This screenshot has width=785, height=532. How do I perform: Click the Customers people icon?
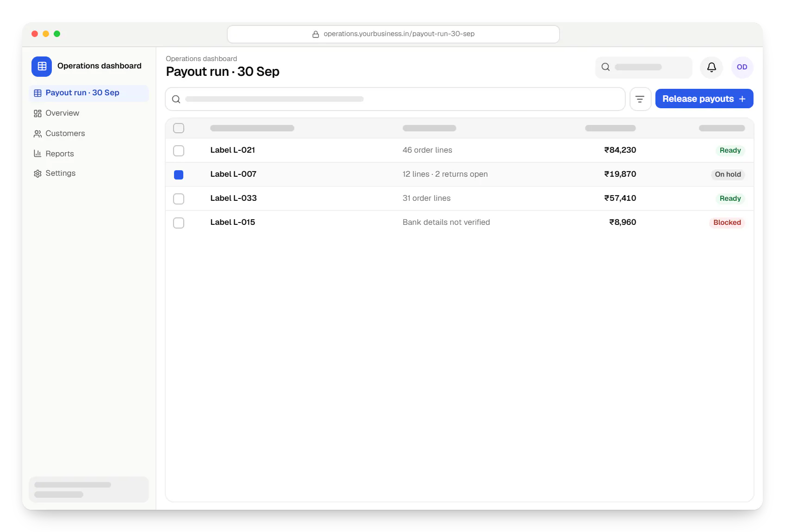pos(37,134)
